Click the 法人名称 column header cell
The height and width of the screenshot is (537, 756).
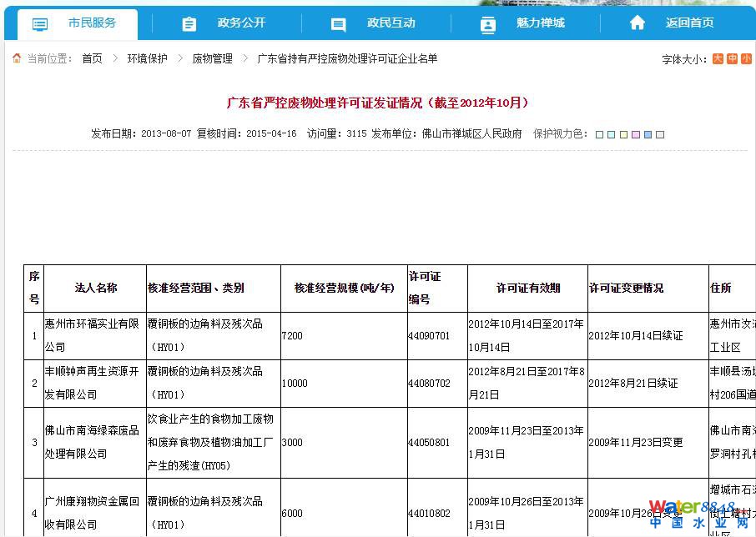click(94, 289)
